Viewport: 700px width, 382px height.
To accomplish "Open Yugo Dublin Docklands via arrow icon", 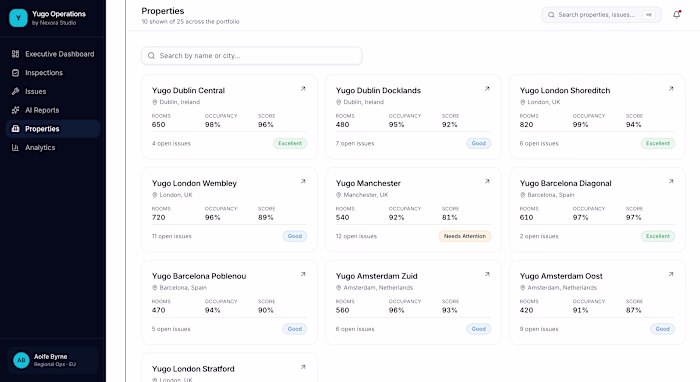I will pyautogui.click(x=487, y=89).
